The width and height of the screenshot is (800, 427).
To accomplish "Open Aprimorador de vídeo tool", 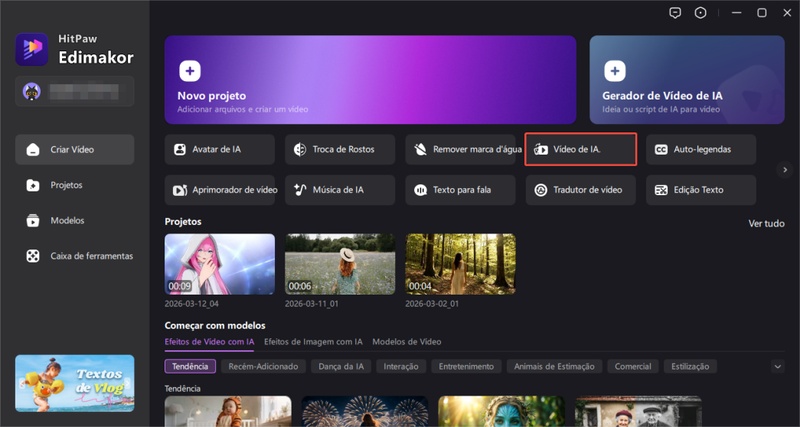I will 219,190.
